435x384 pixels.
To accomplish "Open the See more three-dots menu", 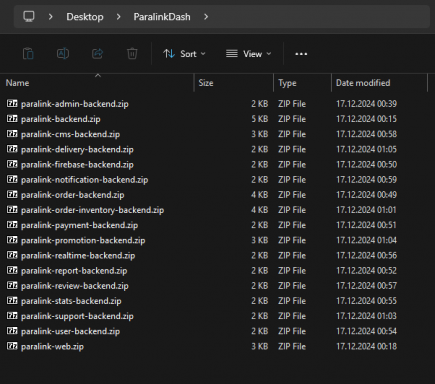I will coord(301,54).
